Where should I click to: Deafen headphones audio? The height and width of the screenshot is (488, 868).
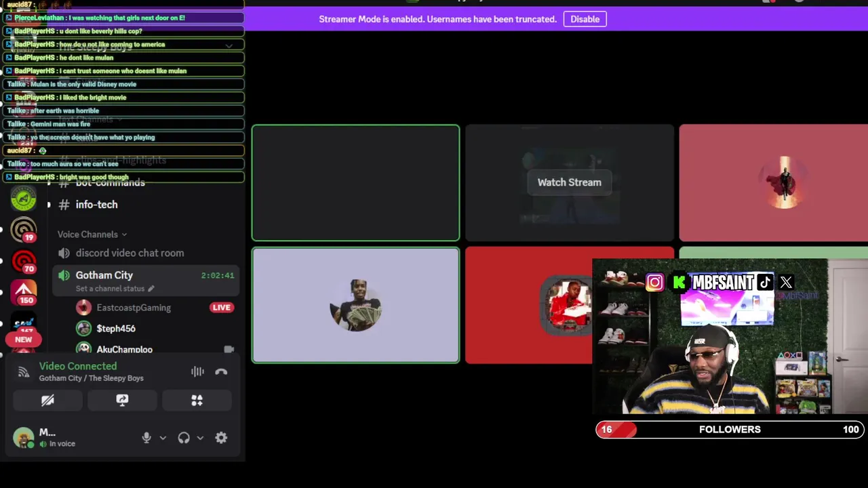click(x=184, y=438)
